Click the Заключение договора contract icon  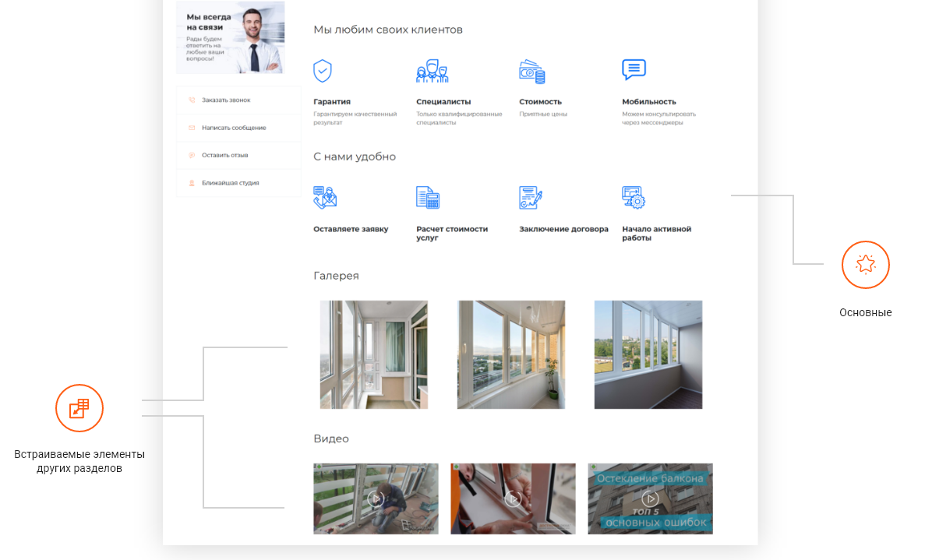tap(530, 197)
